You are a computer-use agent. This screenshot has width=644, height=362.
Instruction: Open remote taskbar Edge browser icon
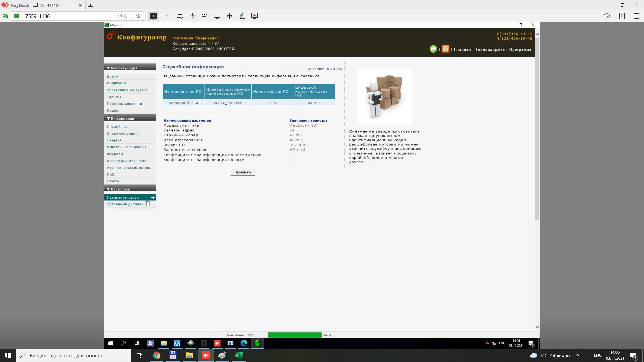pyautogui.click(x=244, y=343)
